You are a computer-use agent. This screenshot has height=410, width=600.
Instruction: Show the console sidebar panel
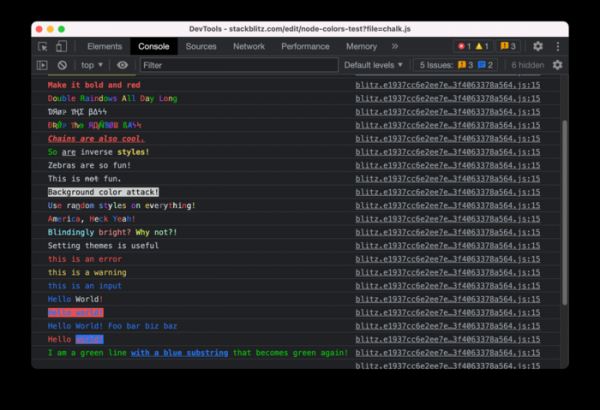(43, 65)
